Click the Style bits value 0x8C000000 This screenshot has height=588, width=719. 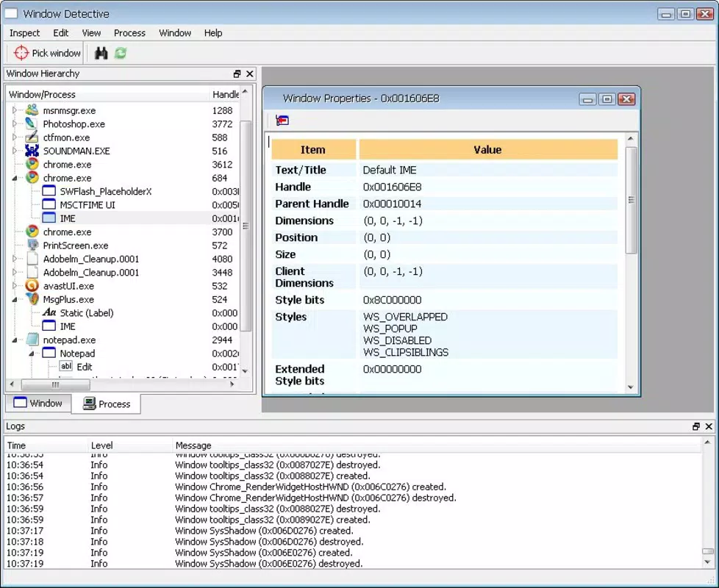click(392, 300)
